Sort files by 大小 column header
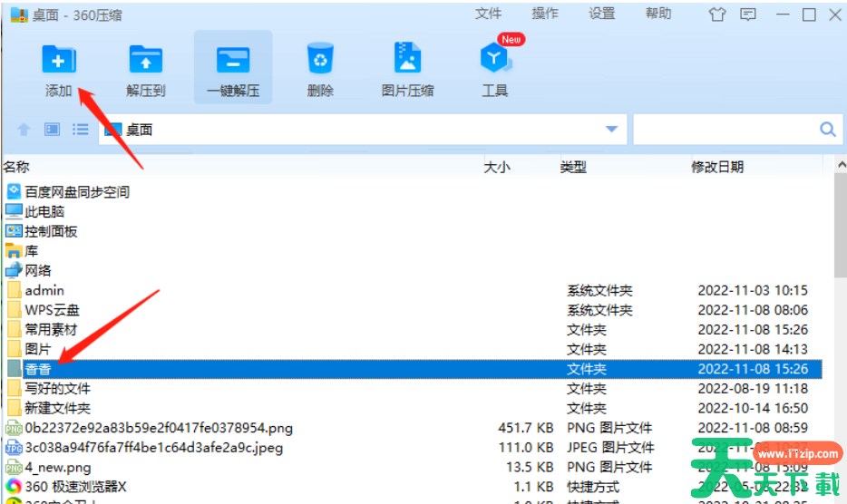Viewport: 847px width, 504px height. pos(497,167)
